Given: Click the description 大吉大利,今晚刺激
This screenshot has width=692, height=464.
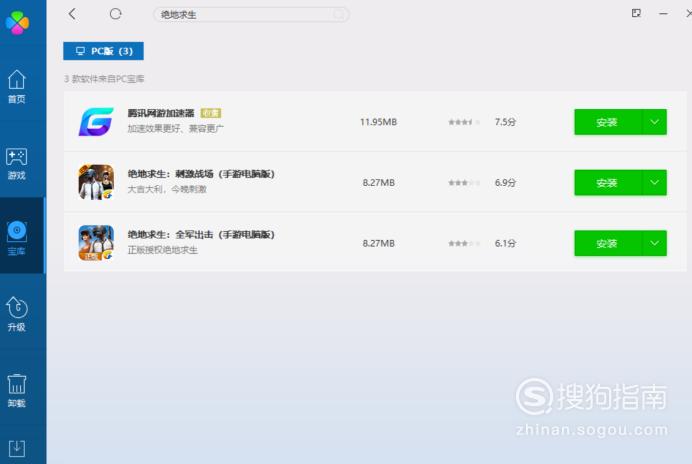Looking at the screenshot, I should pyautogui.click(x=167, y=189).
